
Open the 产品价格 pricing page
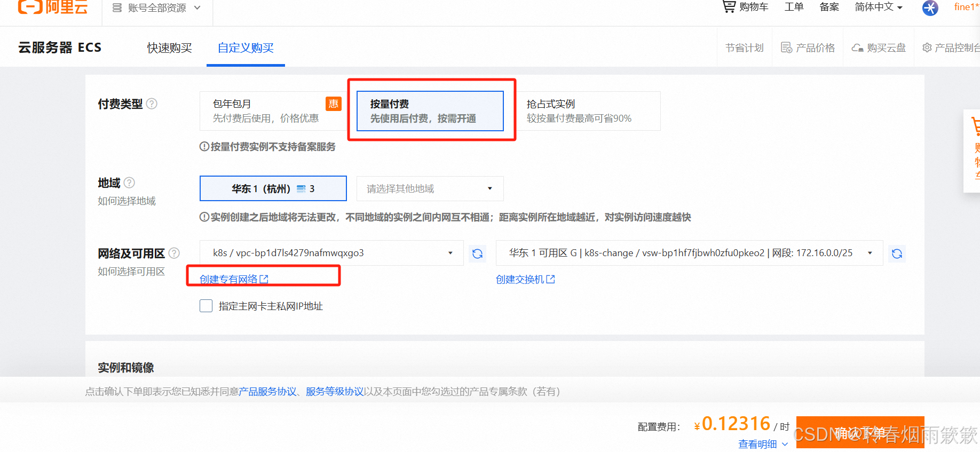point(808,48)
